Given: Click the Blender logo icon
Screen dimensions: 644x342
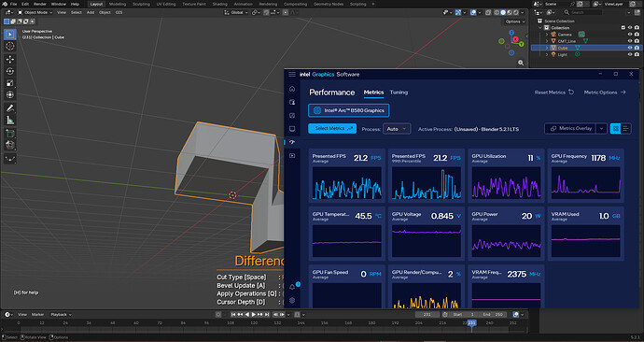Looking at the screenshot, I should click(5, 4).
